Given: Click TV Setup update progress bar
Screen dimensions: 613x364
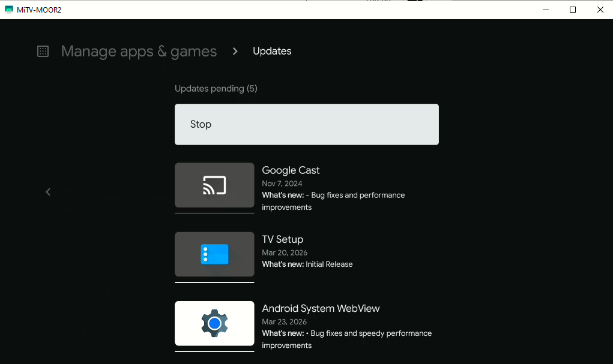Looking at the screenshot, I should (x=214, y=282).
